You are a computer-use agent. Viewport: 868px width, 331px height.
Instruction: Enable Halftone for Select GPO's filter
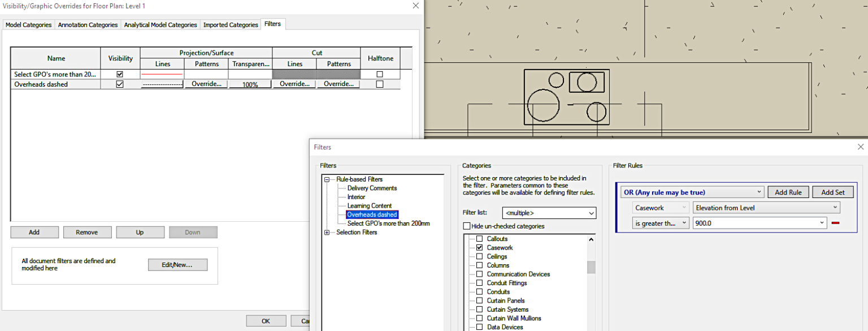[x=380, y=74]
